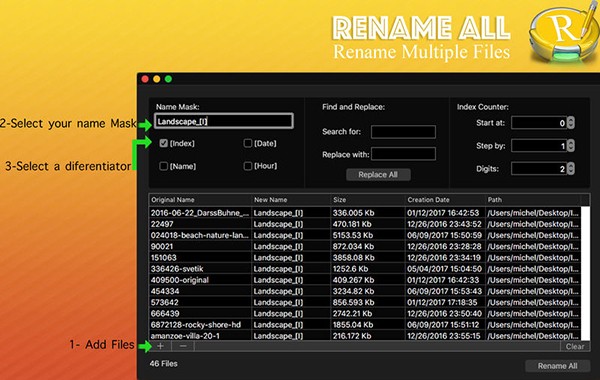Click the minus remove file button
Image resolution: width=600 pixels, height=380 pixels.
183,346
